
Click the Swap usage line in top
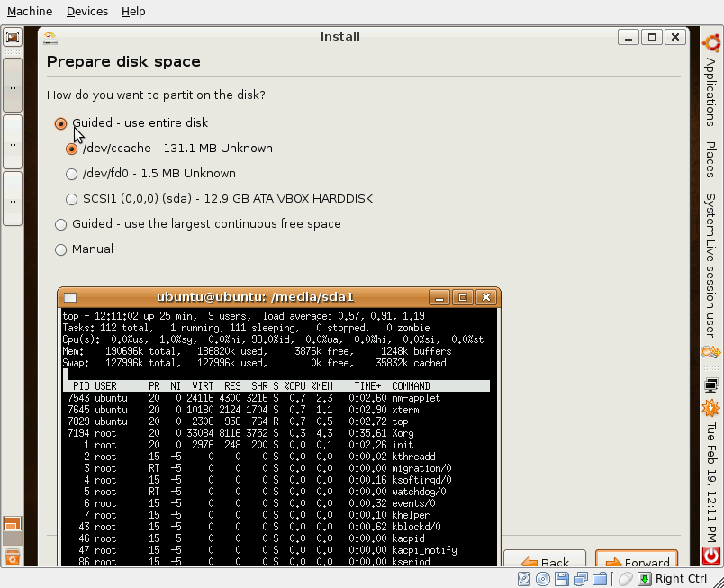[x=255, y=363]
